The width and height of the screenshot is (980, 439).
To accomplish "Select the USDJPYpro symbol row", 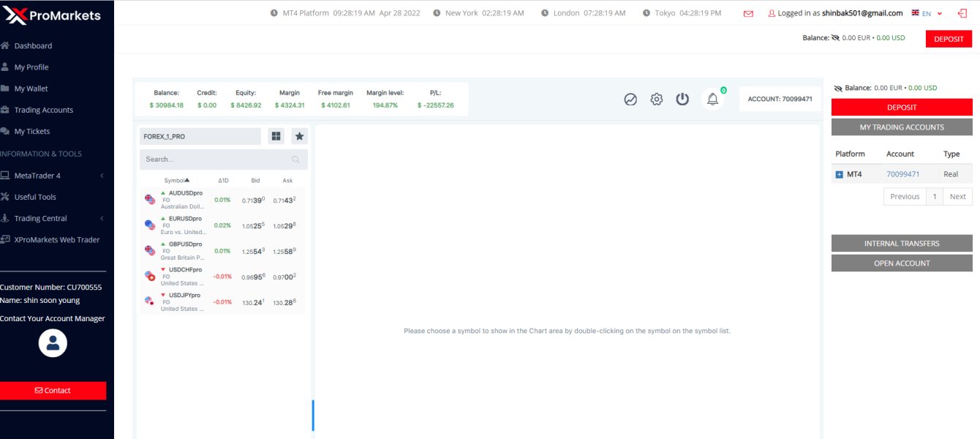I will (223, 302).
